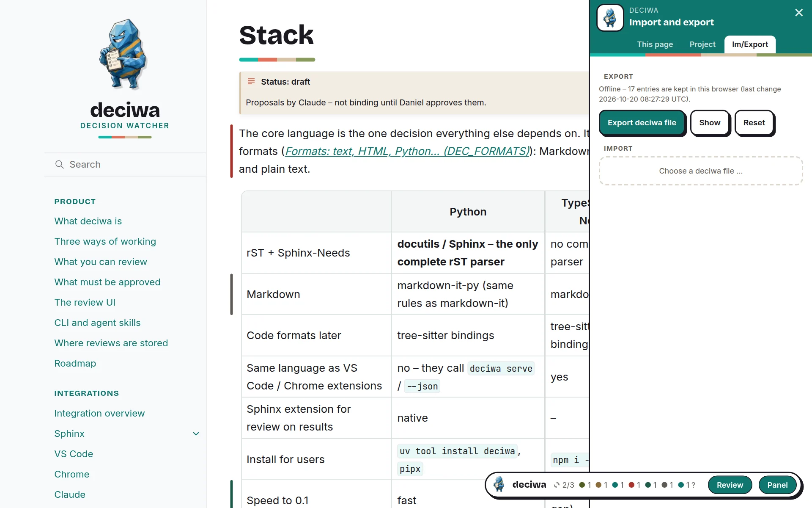Click the deciwa mascot icon in panel header
Screen dimensions: 812x508
coord(610,18)
